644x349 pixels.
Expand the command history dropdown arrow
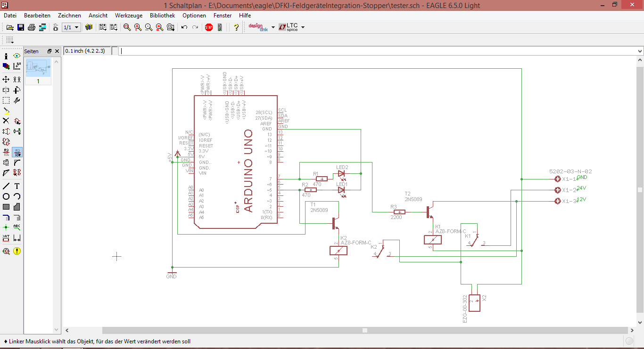point(640,51)
